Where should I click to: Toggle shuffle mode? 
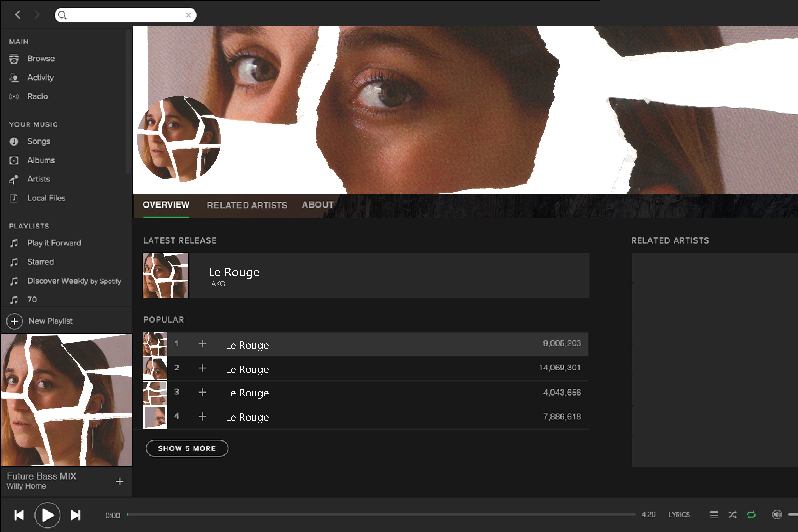732,515
